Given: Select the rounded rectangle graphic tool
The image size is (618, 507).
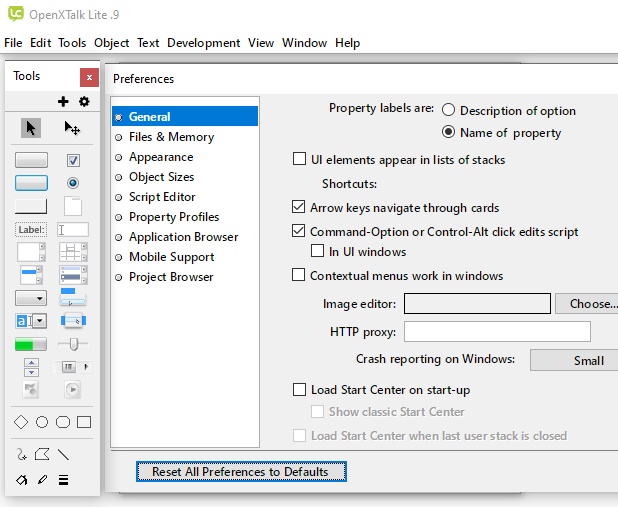Looking at the screenshot, I should pos(63,422).
